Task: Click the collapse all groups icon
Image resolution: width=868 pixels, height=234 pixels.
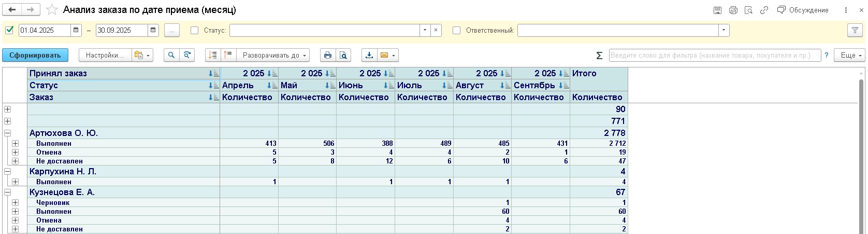Action: [x=228, y=56]
